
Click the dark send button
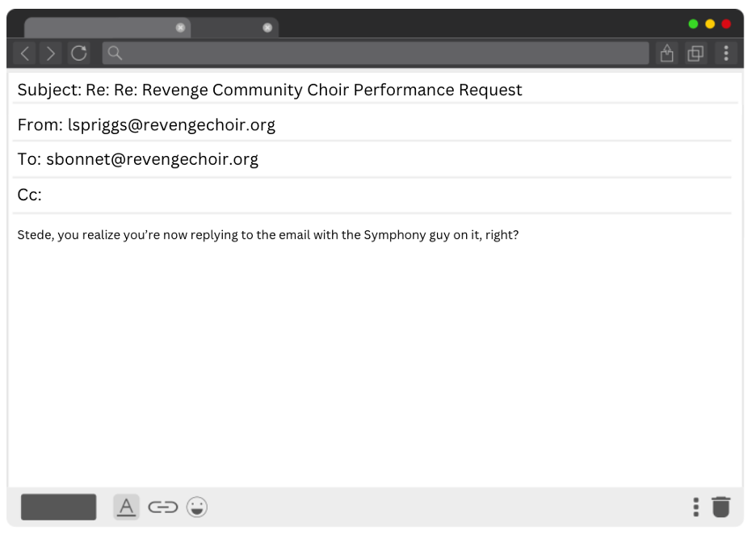(59, 507)
